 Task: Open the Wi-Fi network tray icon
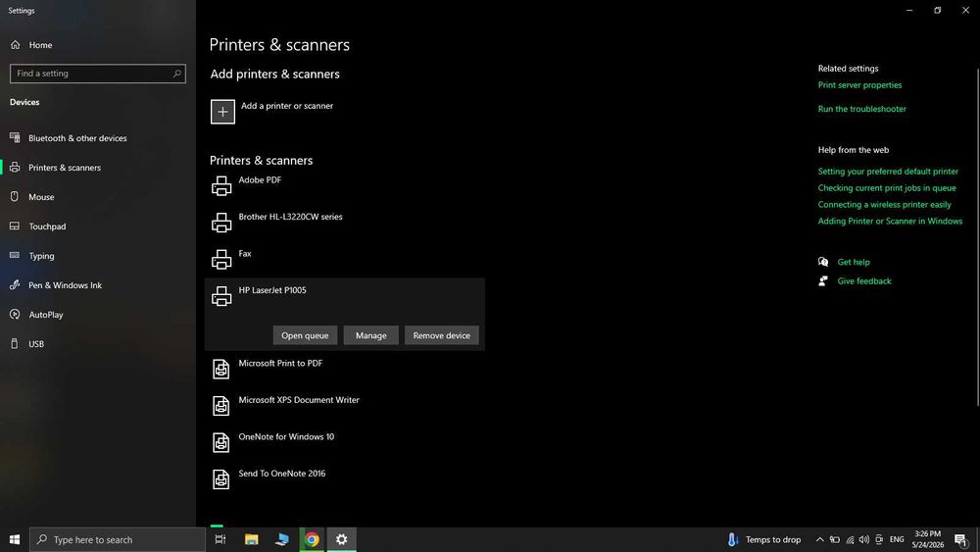pos(850,539)
